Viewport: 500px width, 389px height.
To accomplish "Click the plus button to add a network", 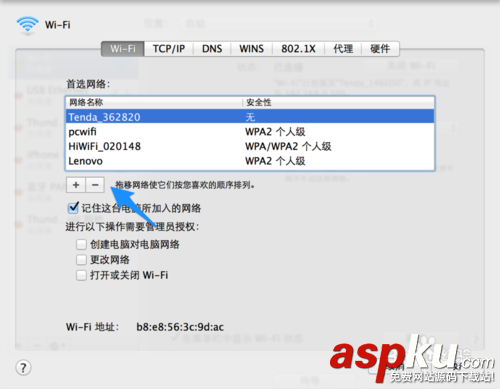I will [76, 185].
